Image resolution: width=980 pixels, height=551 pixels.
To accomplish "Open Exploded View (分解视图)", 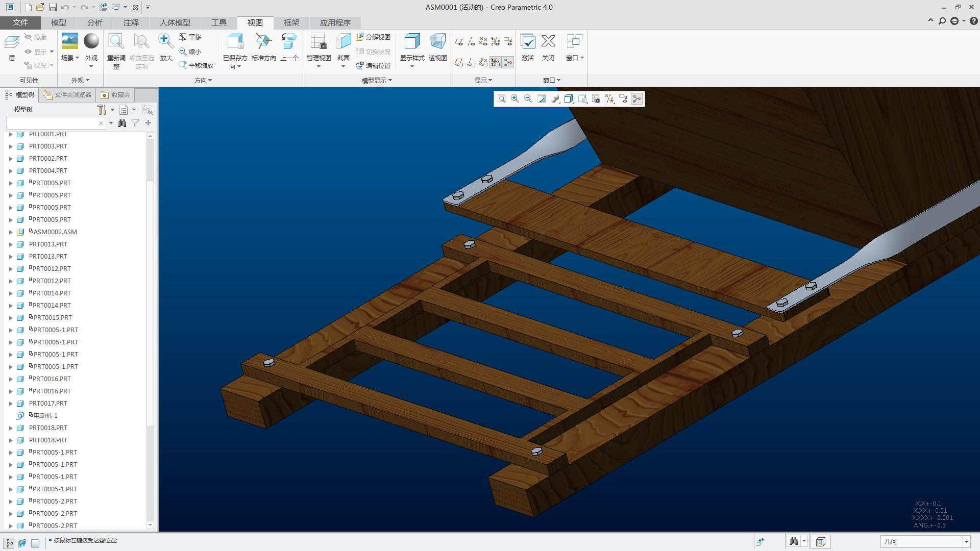I will pos(373,37).
